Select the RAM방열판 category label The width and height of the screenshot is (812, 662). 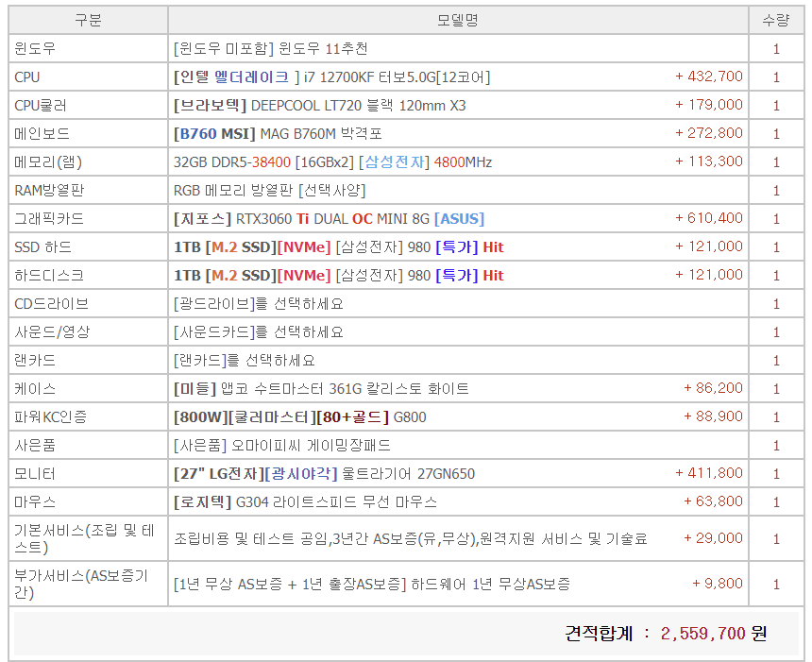point(49,191)
